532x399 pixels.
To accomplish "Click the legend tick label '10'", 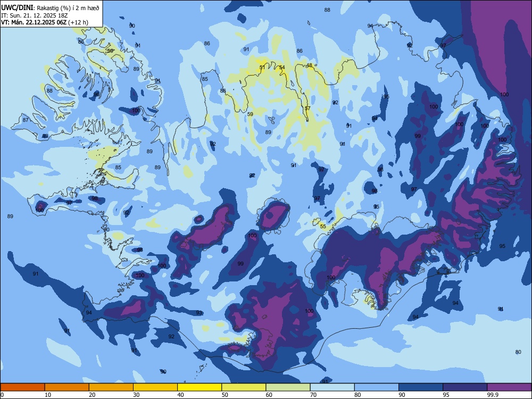I will click(x=48, y=395).
